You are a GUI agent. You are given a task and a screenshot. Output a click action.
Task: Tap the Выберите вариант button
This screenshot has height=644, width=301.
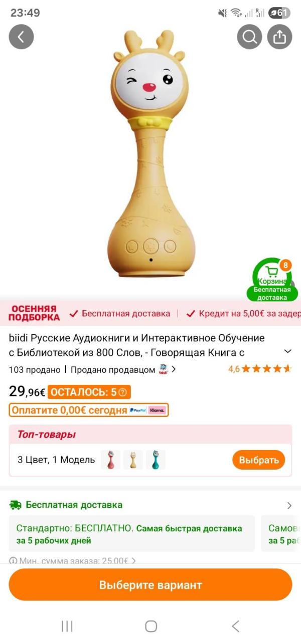tap(150, 584)
